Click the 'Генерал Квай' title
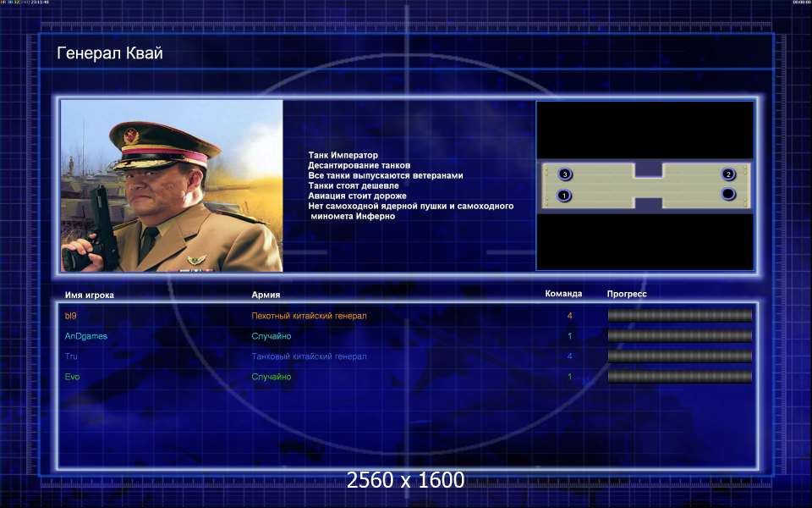 tap(110, 52)
